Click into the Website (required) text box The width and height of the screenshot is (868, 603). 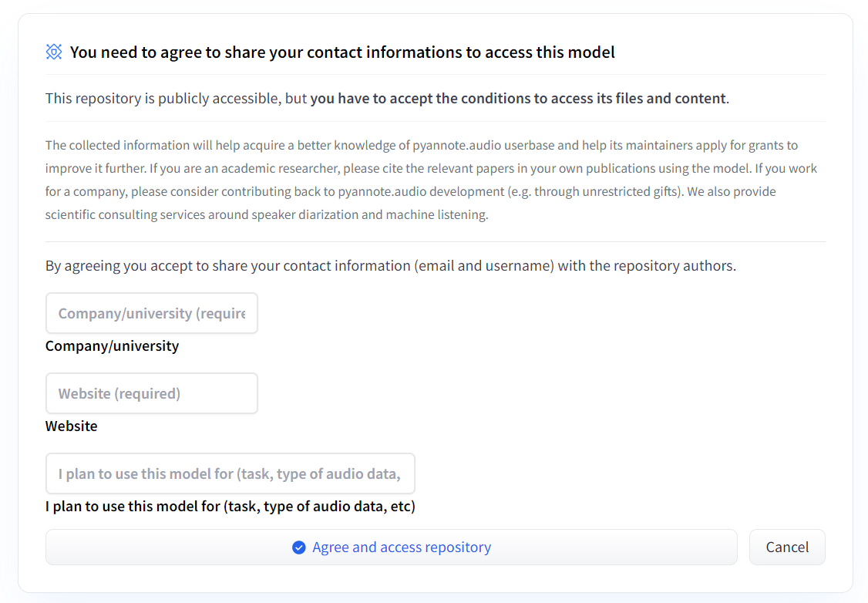(152, 393)
